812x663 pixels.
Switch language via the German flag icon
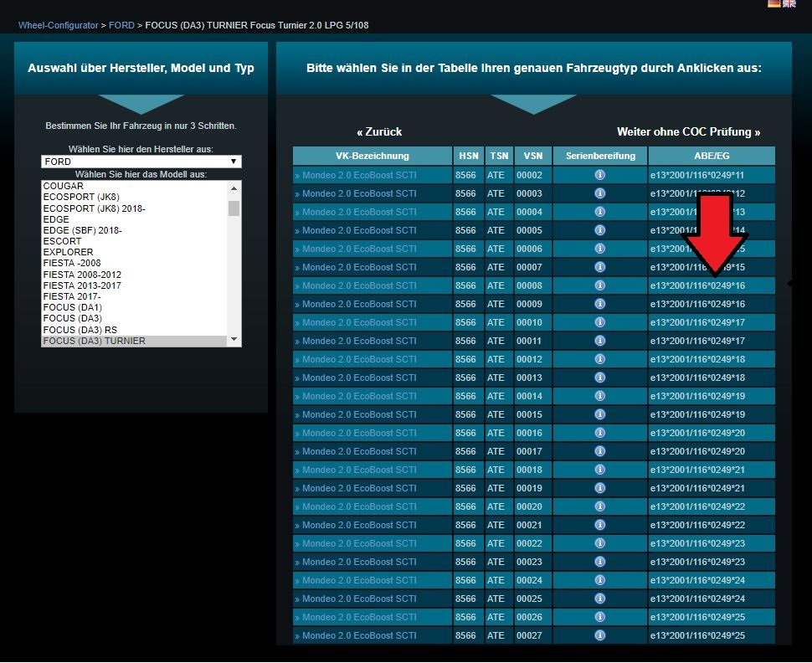774,4
